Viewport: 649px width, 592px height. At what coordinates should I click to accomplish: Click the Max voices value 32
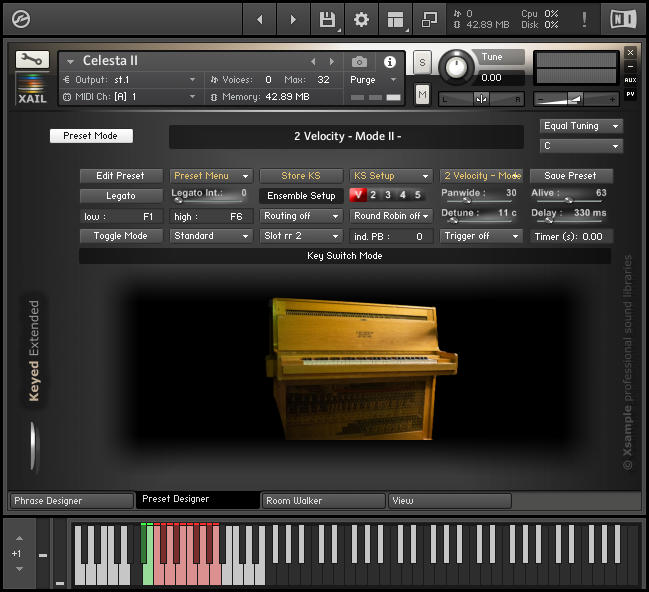[x=323, y=79]
